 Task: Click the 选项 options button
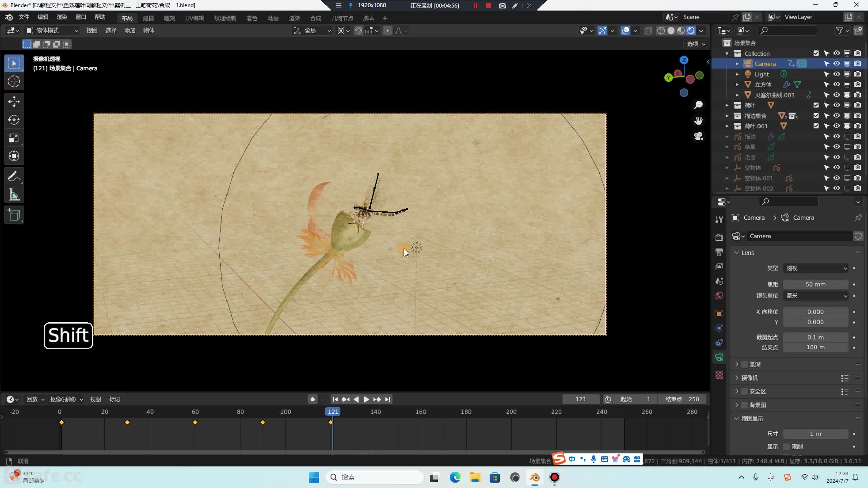click(696, 44)
